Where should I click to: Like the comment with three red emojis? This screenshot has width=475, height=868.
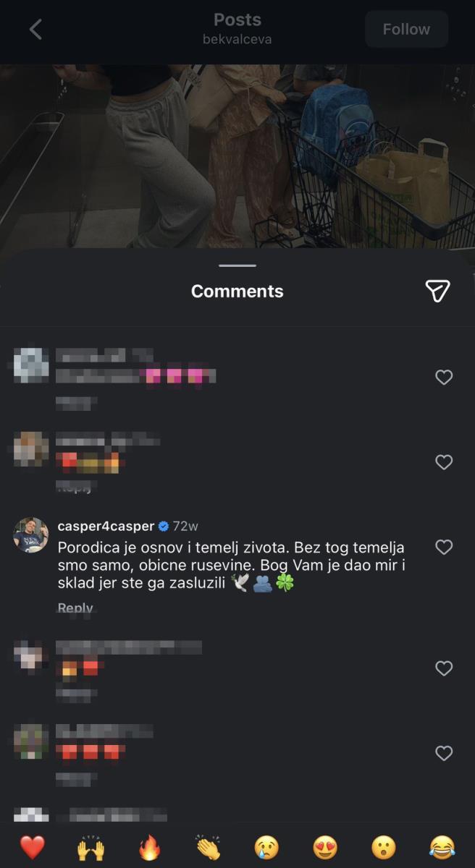pyautogui.click(x=444, y=754)
